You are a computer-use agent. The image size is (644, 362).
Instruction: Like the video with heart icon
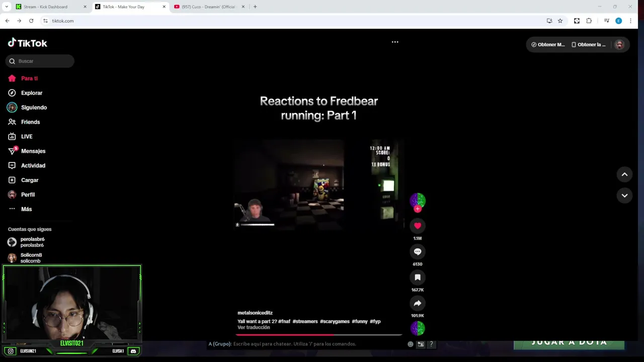tap(418, 226)
